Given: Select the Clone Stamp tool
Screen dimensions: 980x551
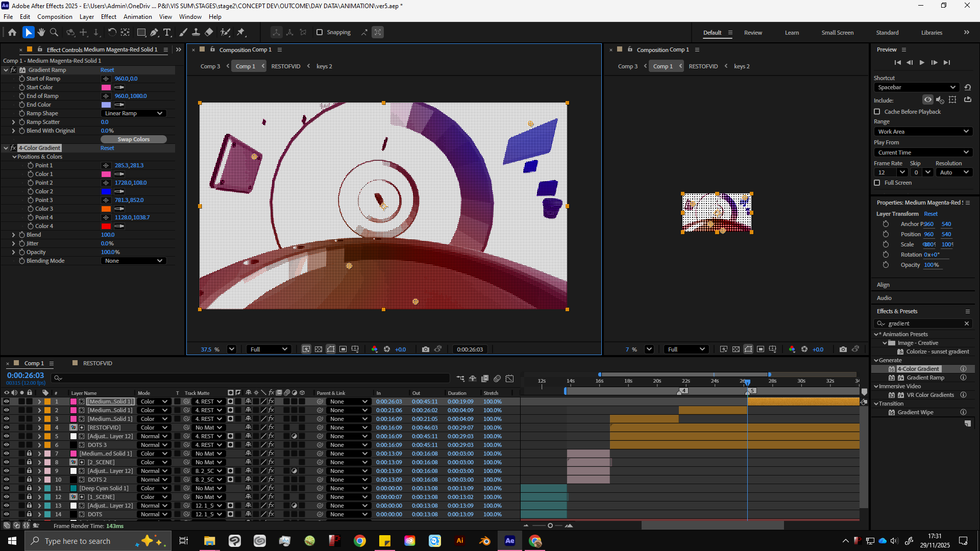Looking at the screenshot, I should coord(196,32).
